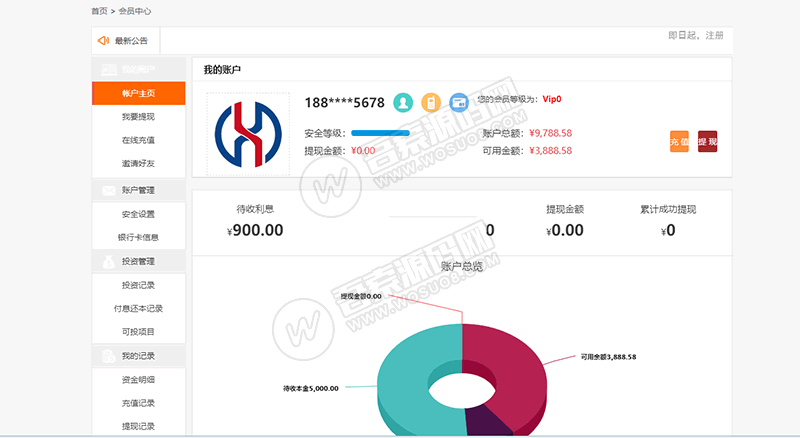Toggle the 我的记录 sidebar section header
The image size is (800, 438).
138,355
